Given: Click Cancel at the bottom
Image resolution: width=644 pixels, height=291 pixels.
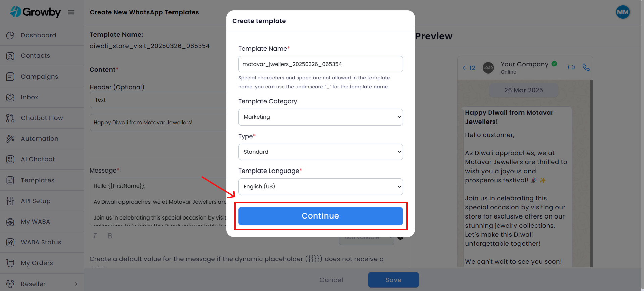Looking at the screenshot, I should 331,280.
